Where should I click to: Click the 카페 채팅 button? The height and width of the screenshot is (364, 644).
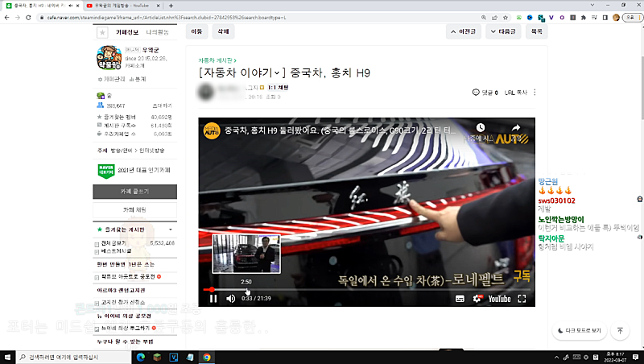(134, 209)
